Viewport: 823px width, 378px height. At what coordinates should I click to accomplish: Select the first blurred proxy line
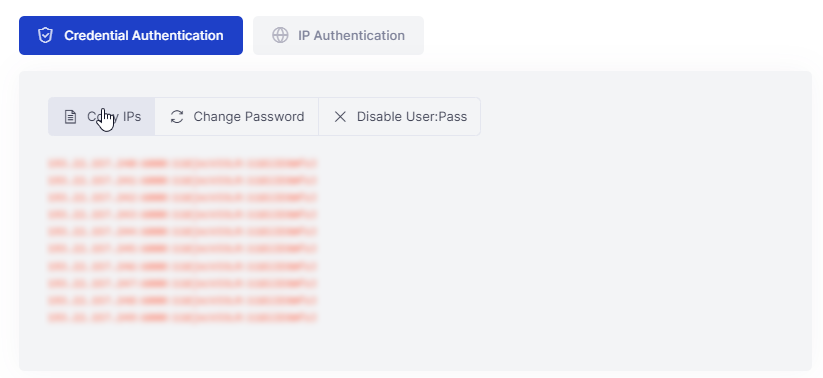[x=183, y=164]
